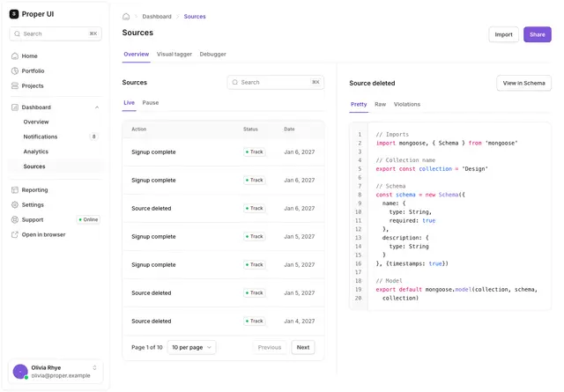Open Home via its sidebar icon
564x392 pixels.
click(x=15, y=56)
